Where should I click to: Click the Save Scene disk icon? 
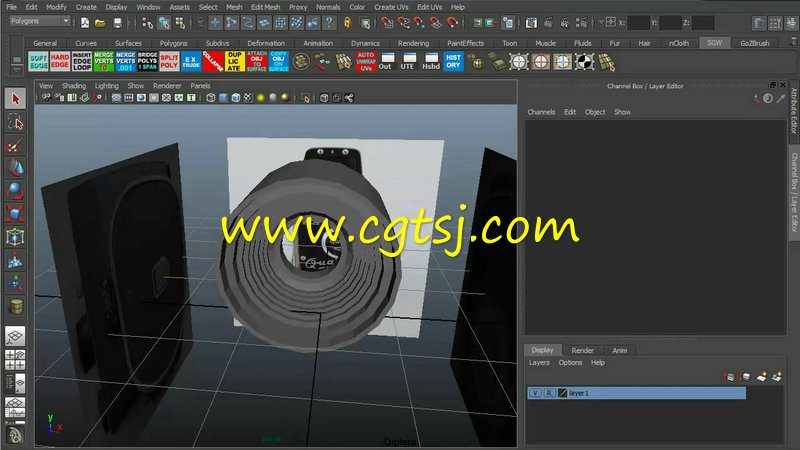pyautogui.click(x=118, y=23)
